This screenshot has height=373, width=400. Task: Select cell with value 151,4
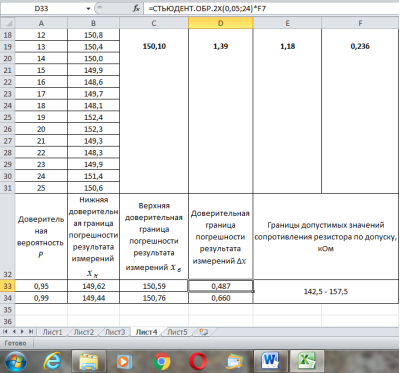click(x=93, y=176)
